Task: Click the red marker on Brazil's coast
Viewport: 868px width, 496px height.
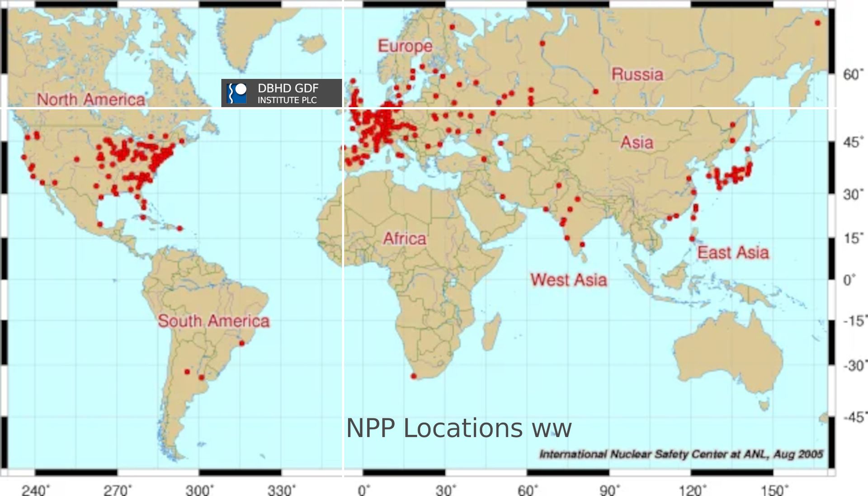Action: 242,344
